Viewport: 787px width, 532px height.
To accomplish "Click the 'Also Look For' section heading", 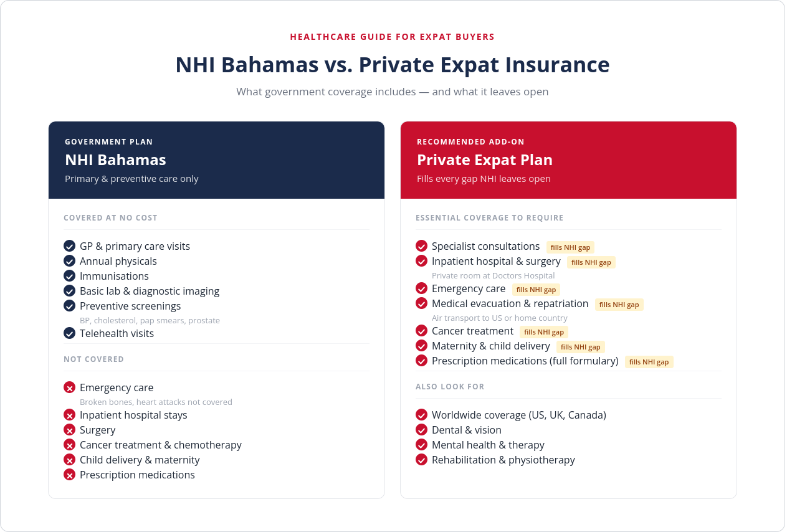I will pos(450,387).
